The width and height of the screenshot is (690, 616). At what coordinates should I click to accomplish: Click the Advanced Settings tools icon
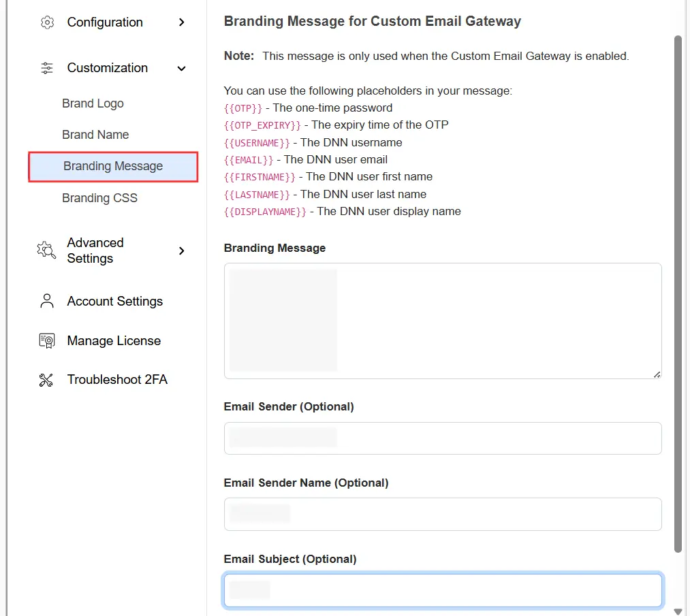tap(46, 250)
